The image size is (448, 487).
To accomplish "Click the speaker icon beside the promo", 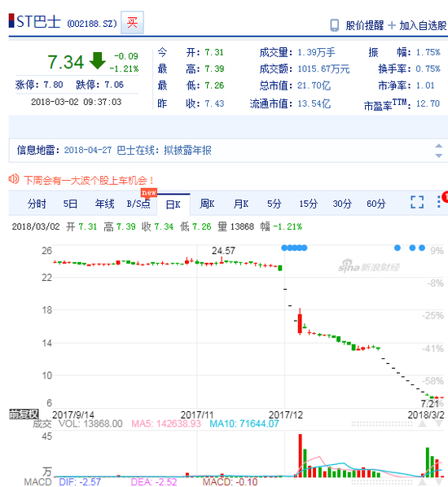I will [14, 179].
